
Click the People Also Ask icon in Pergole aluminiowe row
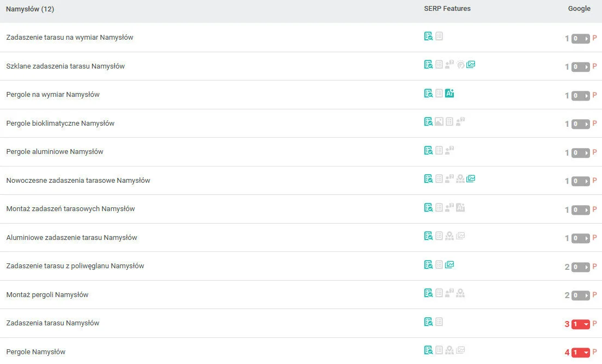point(449,150)
